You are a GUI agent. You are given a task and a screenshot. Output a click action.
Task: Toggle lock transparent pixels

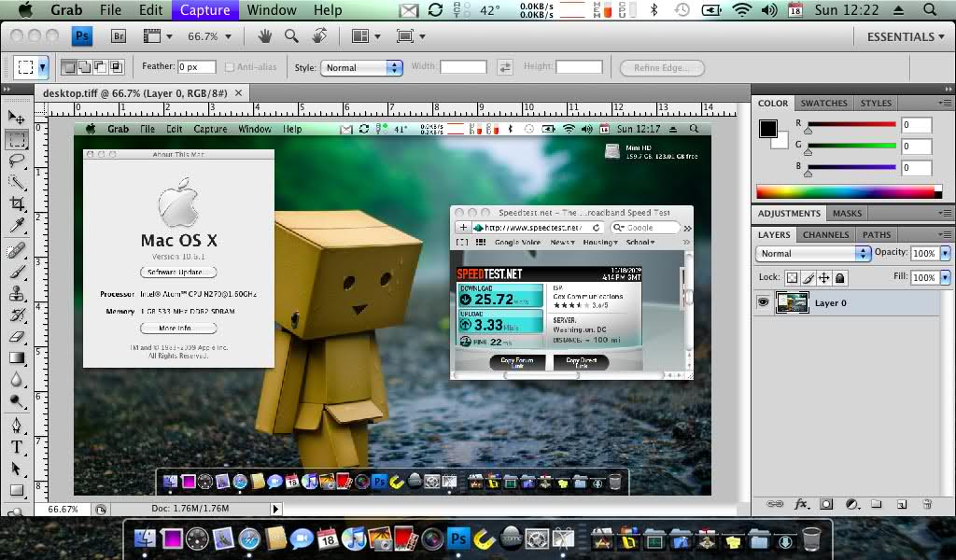792,278
